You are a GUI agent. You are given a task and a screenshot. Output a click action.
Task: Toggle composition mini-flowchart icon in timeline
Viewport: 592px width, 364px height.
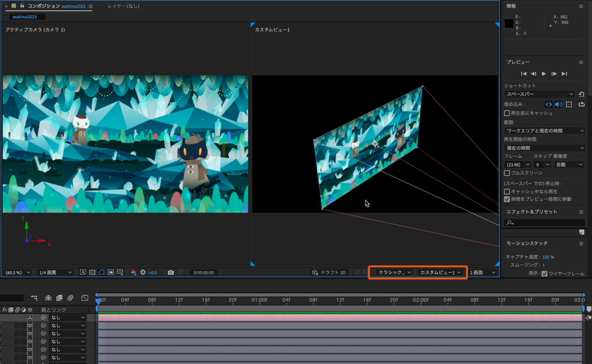34,298
